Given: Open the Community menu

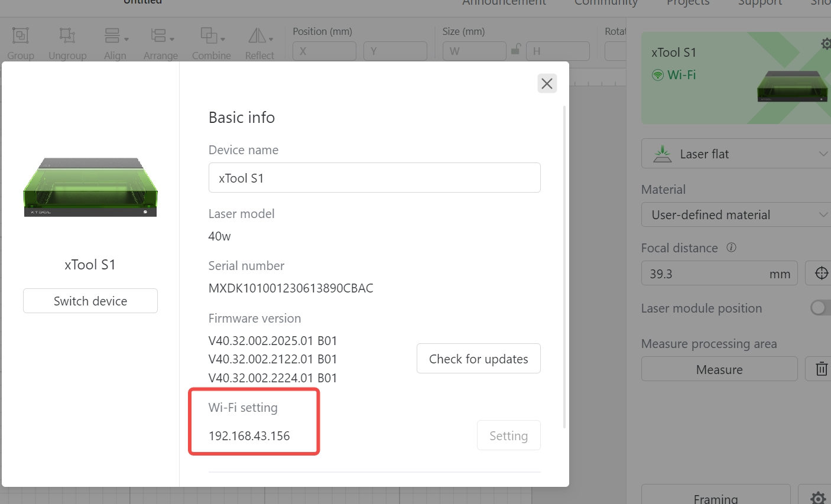Looking at the screenshot, I should [x=606, y=2].
